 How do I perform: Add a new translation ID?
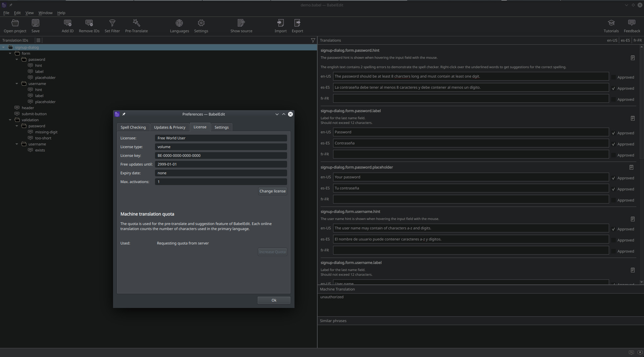click(67, 26)
